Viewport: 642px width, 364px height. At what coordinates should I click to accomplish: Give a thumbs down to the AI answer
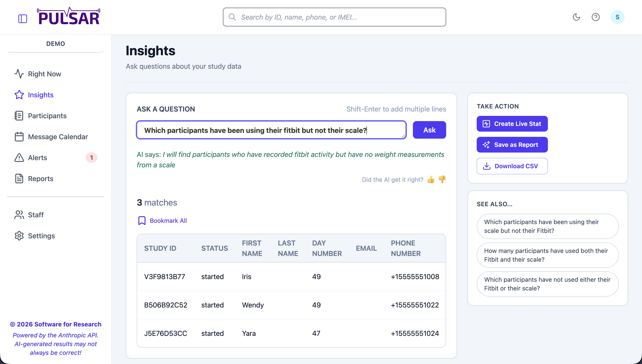(442, 180)
